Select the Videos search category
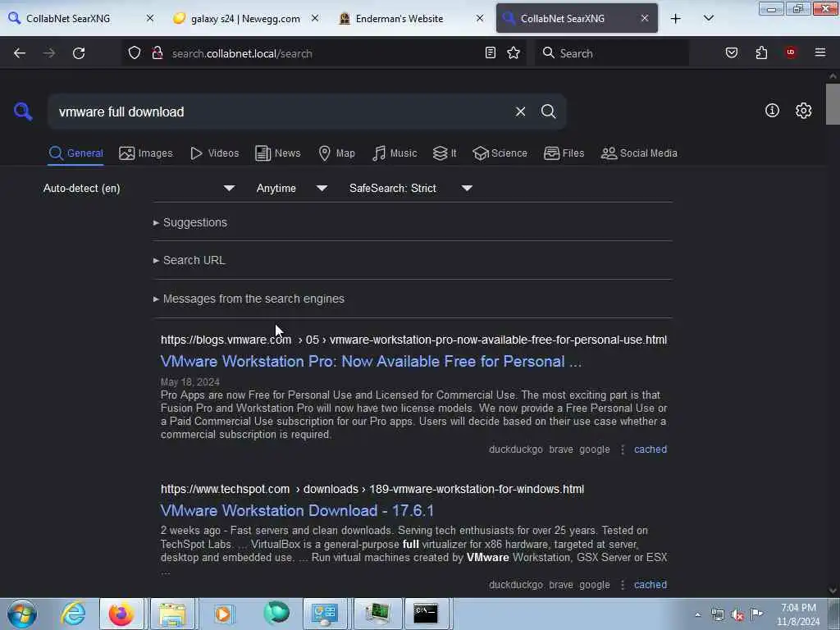 pos(214,153)
